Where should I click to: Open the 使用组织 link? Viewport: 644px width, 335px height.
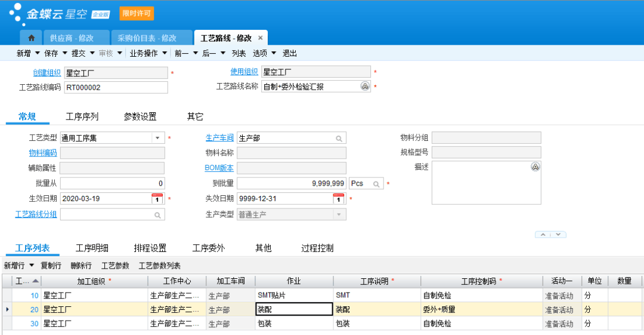[x=244, y=72]
